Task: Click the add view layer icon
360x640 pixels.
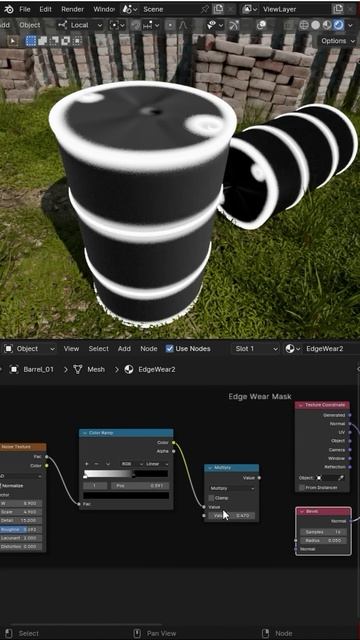Action: coord(338,9)
